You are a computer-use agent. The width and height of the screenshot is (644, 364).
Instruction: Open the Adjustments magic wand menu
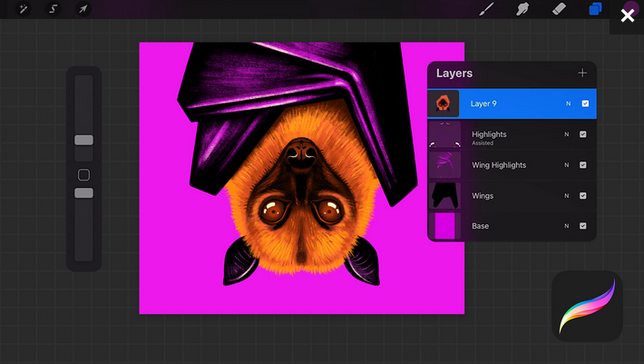point(24,9)
